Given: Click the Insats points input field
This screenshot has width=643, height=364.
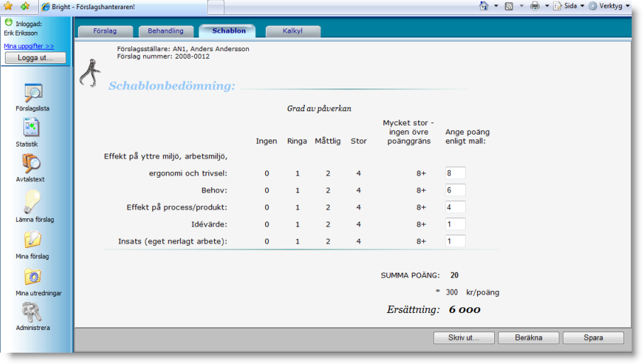Looking at the screenshot, I should [x=455, y=241].
